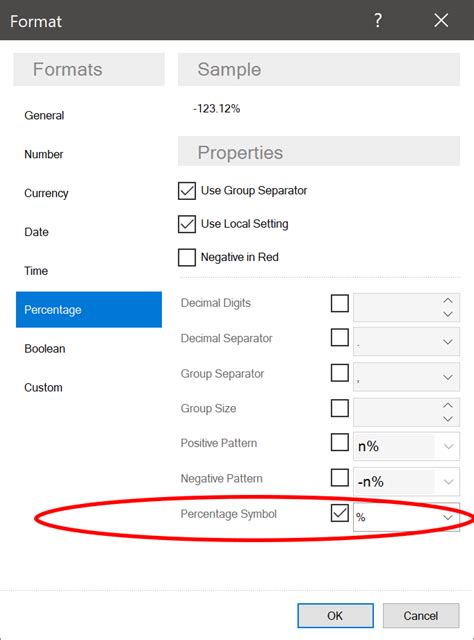Decrease Group Size with down arrow
Image resolution: width=474 pixels, height=640 pixels.
pos(448,419)
